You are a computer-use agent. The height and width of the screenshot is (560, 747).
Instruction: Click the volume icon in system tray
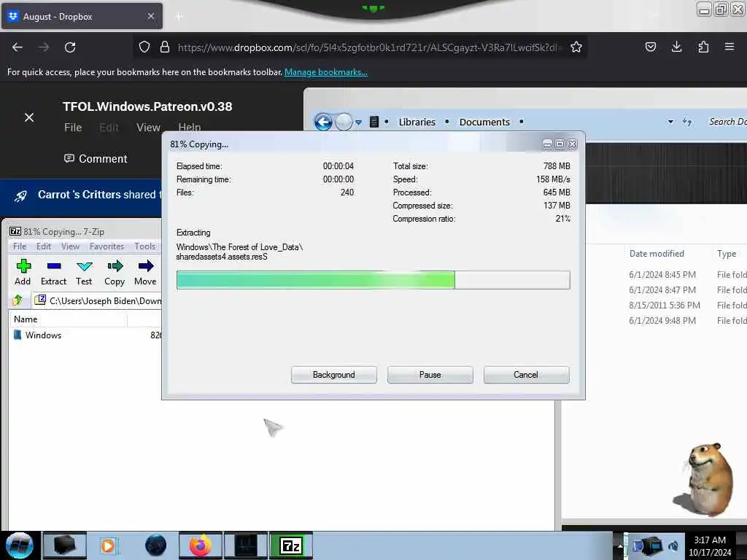(673, 545)
